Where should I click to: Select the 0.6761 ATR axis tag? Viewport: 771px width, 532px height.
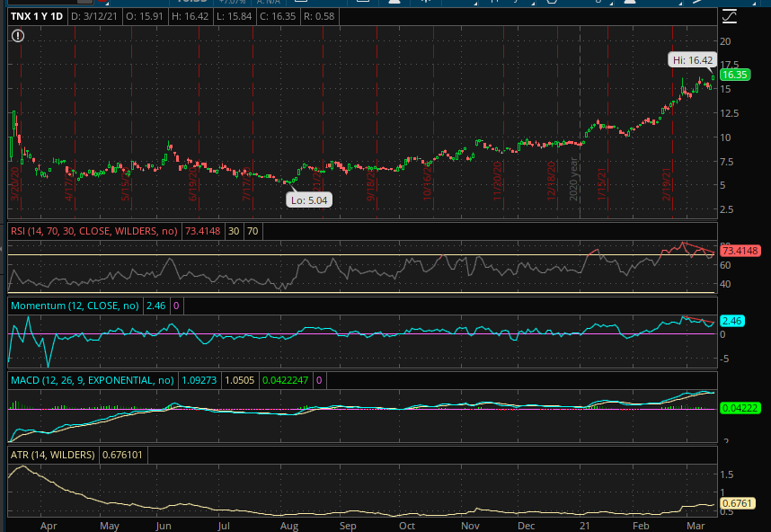coord(735,504)
